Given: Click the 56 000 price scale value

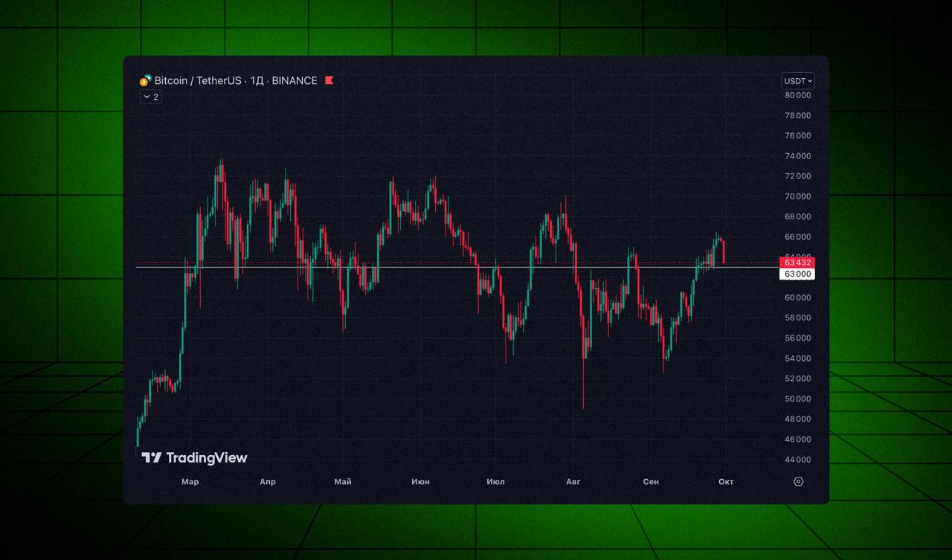Looking at the screenshot, I should tap(798, 338).
